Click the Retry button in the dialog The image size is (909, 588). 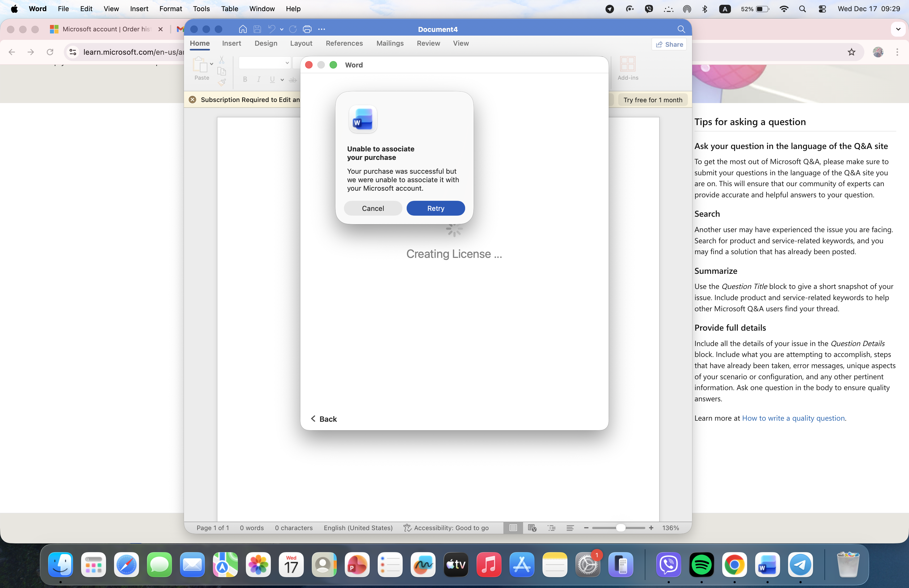click(435, 208)
